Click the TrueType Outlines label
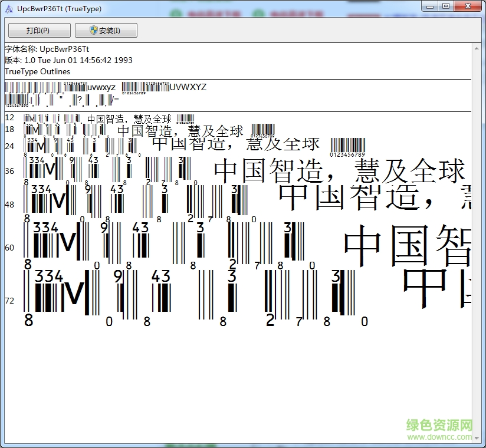Viewport: 486px width, 448px height. click(37, 71)
